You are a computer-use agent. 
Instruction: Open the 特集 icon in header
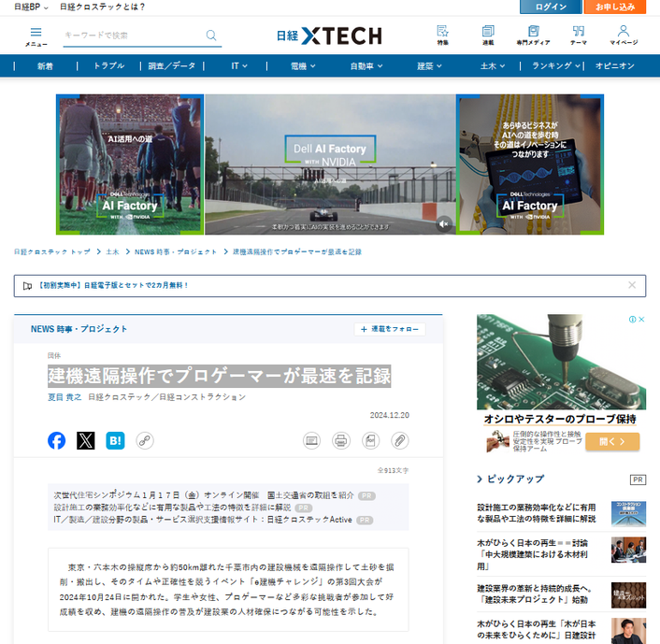442,35
